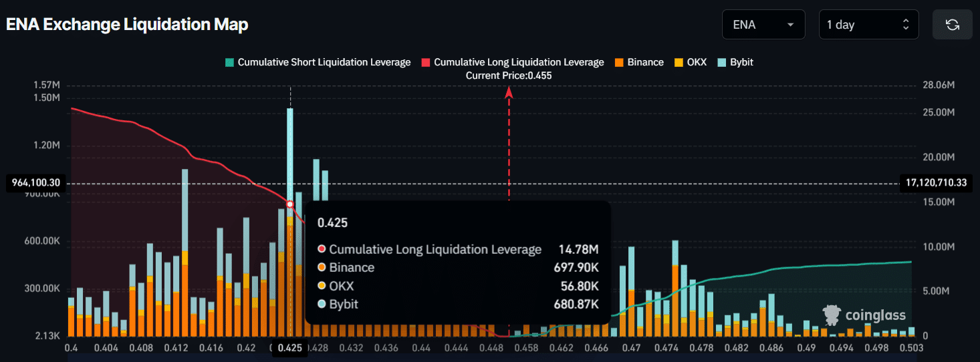Click the refresh chart icon button
The width and height of the screenshot is (980, 362).
click(953, 25)
